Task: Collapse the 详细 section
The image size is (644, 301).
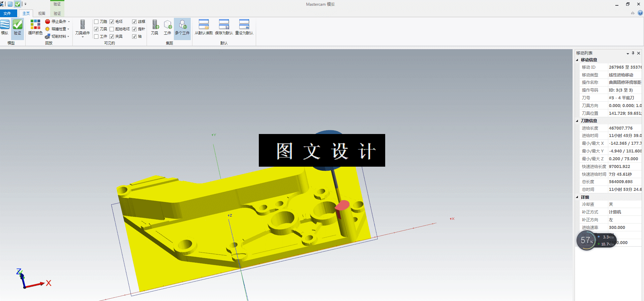Action: 577,197
